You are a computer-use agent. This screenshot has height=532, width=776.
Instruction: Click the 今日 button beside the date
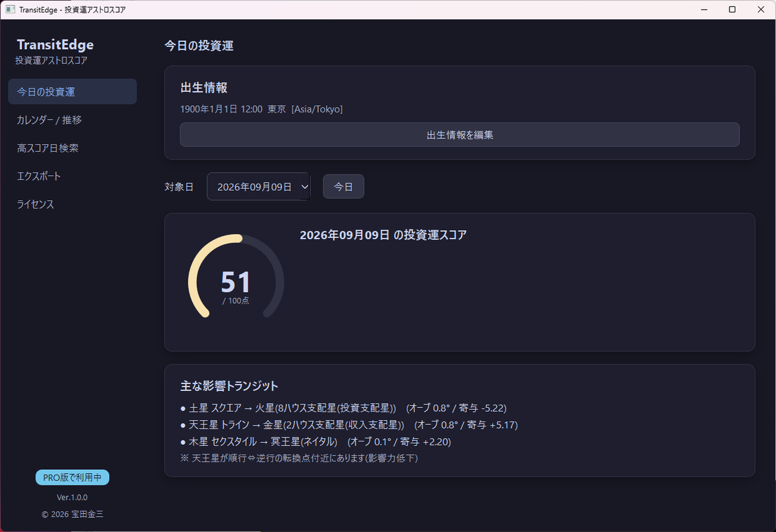click(x=343, y=187)
